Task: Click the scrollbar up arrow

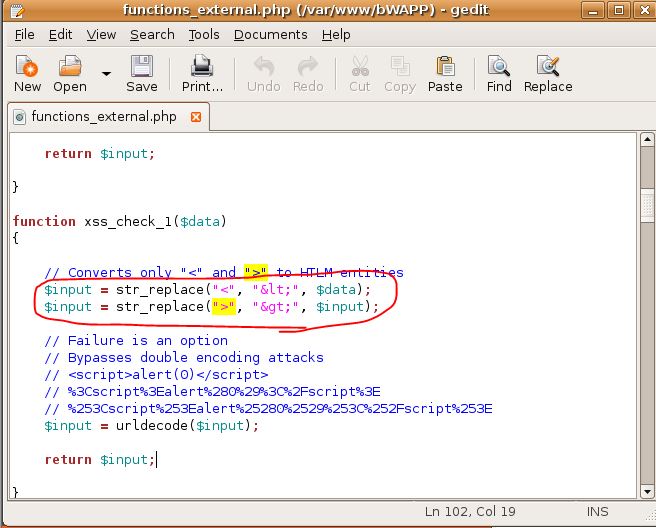Action: (647, 140)
